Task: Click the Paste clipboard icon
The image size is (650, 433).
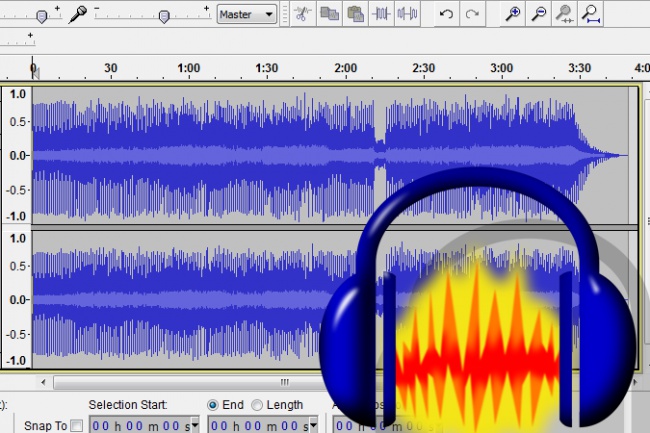Action: (355, 14)
